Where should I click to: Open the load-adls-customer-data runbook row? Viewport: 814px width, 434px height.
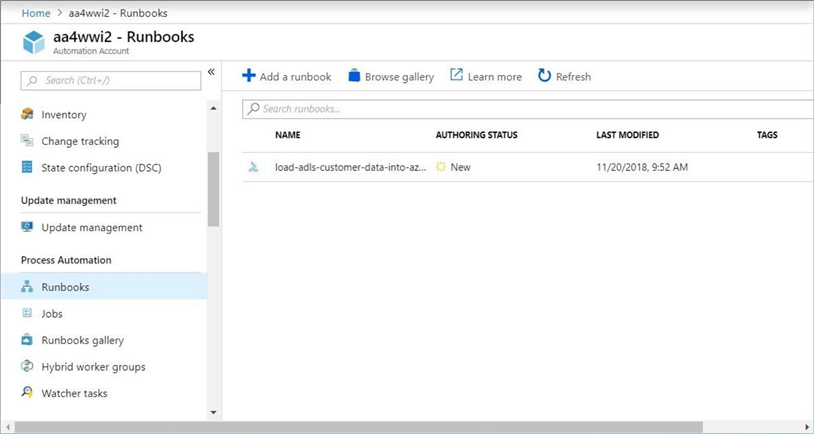click(x=350, y=167)
